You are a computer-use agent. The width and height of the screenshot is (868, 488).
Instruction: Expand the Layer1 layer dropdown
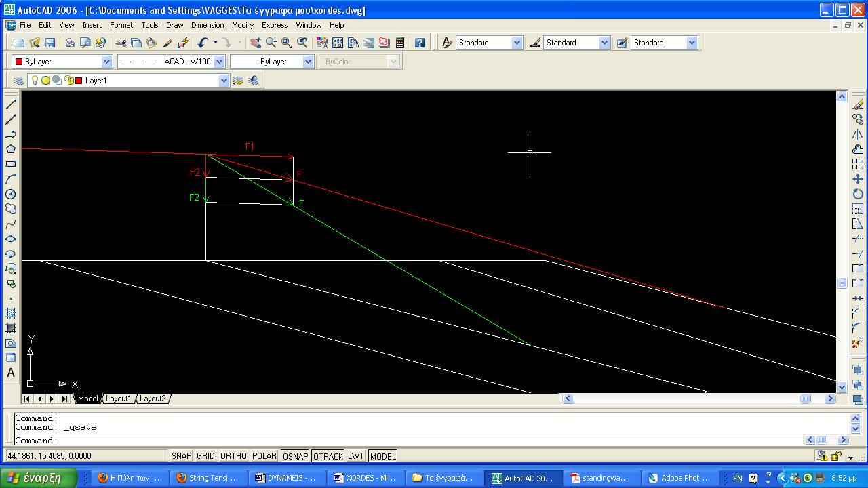tap(224, 81)
